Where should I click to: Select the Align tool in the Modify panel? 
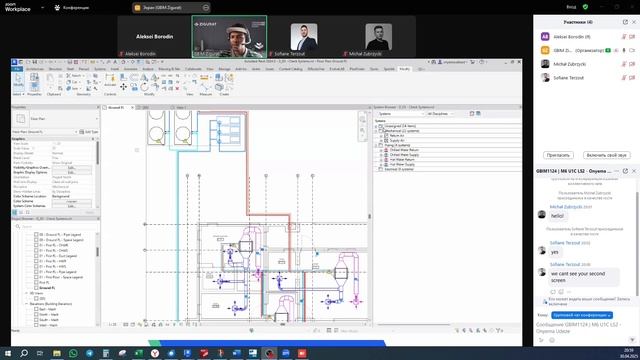pyautogui.click(x=123, y=77)
